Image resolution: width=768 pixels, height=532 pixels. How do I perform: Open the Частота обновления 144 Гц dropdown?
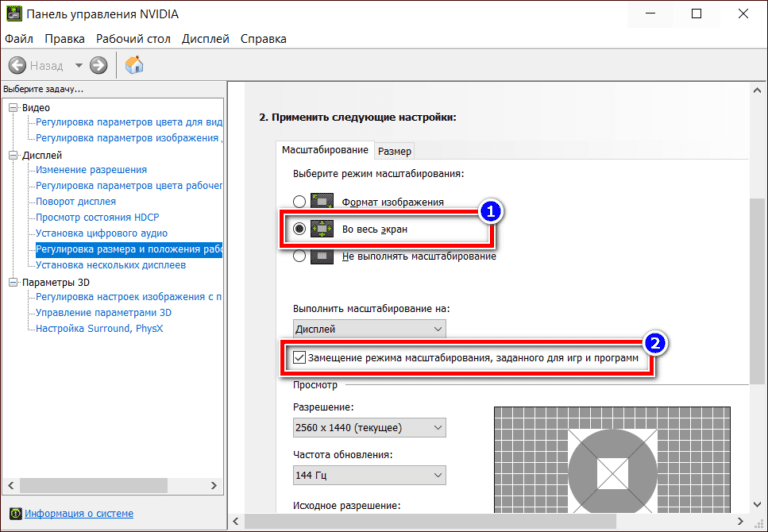point(369,475)
